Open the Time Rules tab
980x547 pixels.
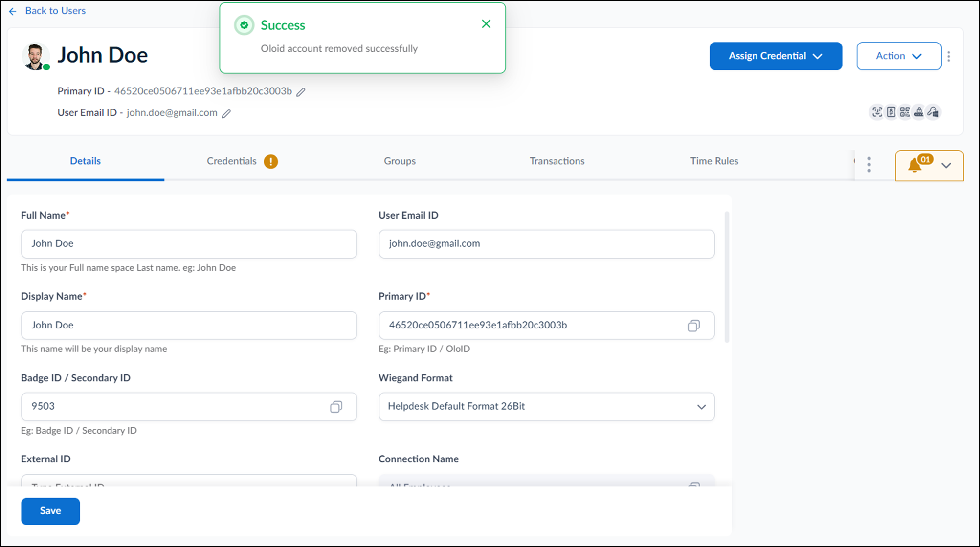coord(714,161)
